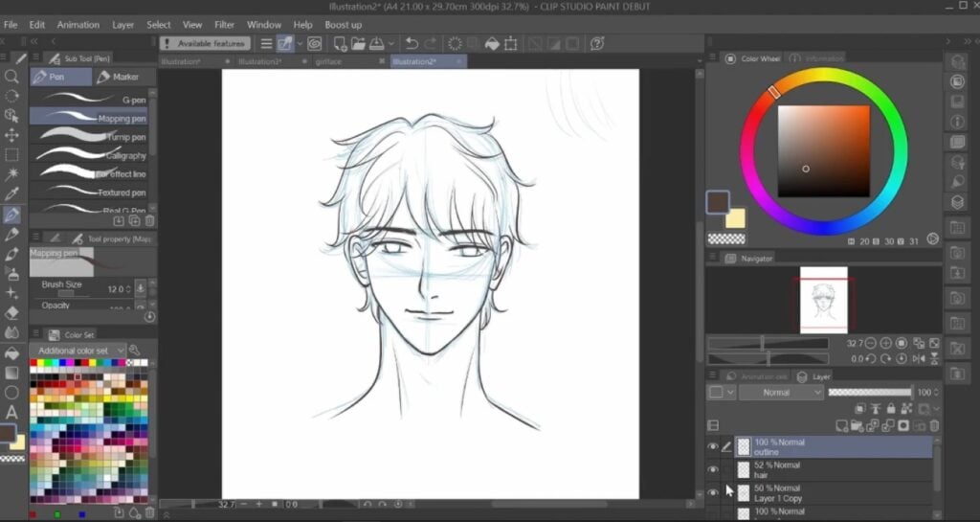Open the Navigator panel menu icon

(712, 258)
